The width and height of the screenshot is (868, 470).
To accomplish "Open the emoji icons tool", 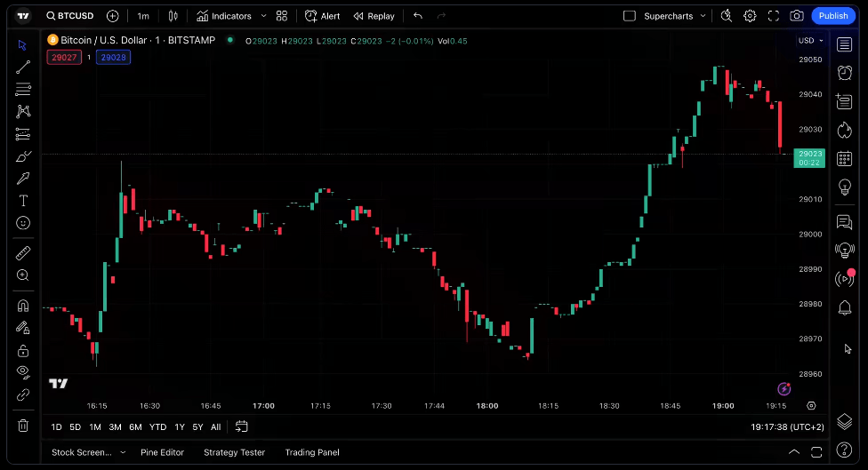I will pyautogui.click(x=23, y=223).
